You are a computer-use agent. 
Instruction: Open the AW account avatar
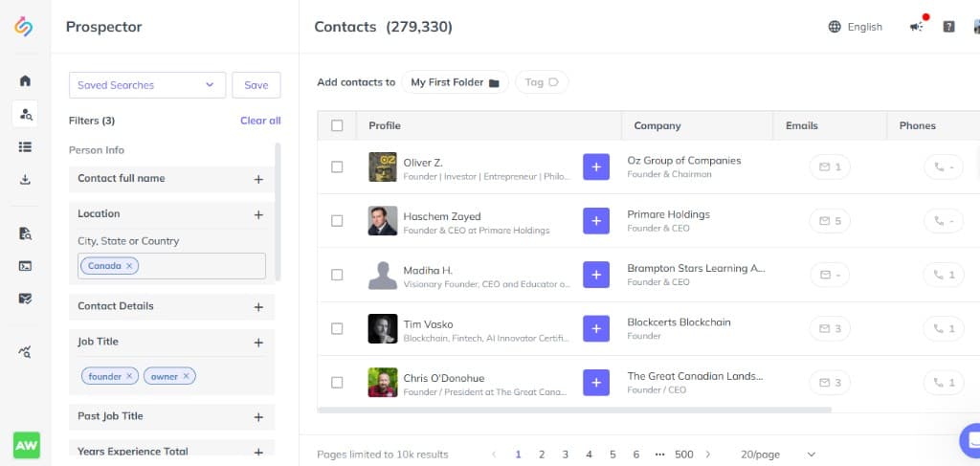tap(26, 445)
